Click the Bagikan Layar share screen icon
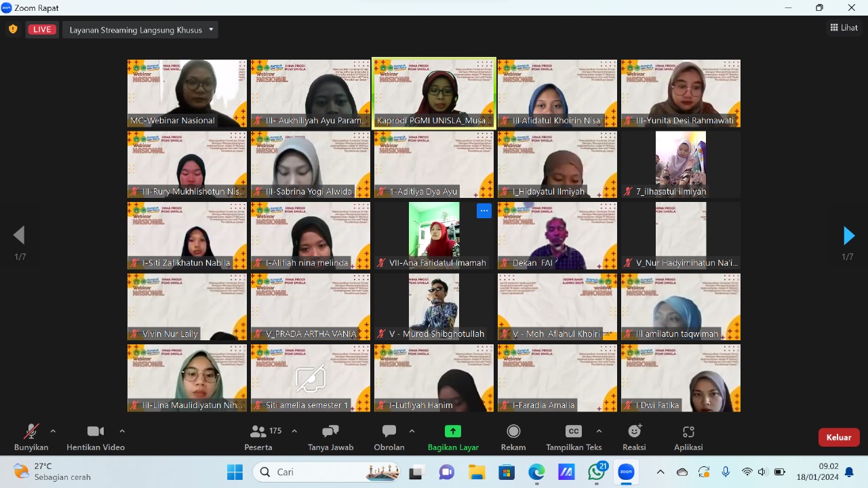 pyautogui.click(x=452, y=431)
